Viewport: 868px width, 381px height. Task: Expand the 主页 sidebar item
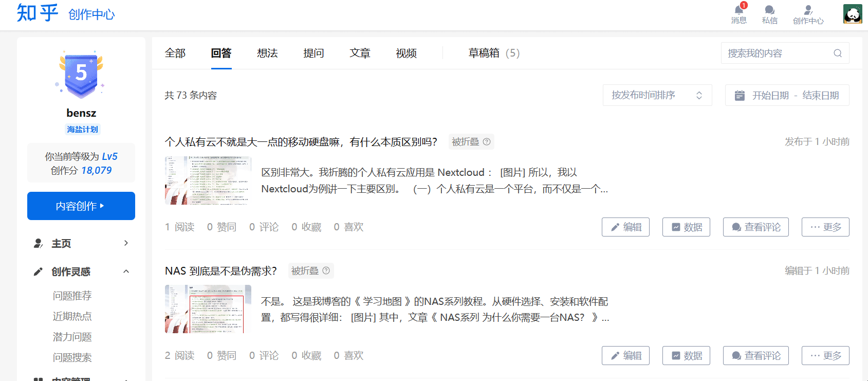coord(126,243)
